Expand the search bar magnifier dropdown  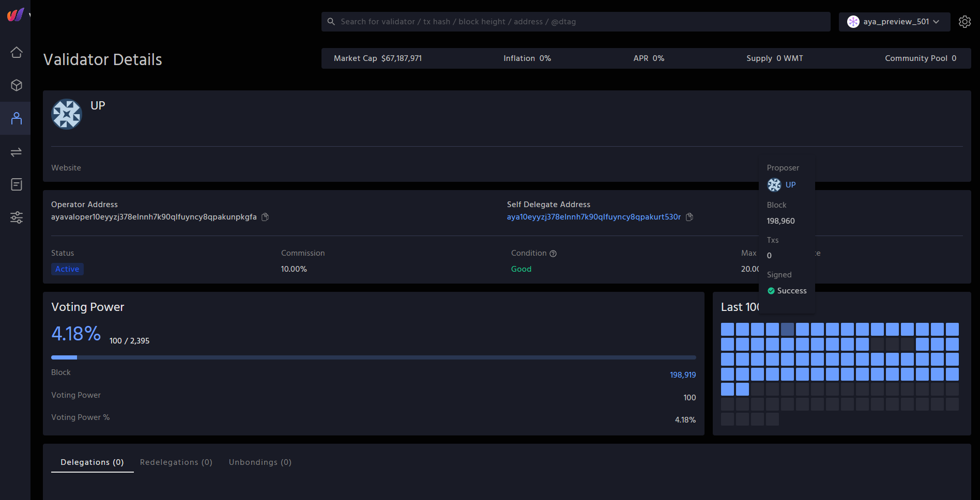tap(331, 22)
